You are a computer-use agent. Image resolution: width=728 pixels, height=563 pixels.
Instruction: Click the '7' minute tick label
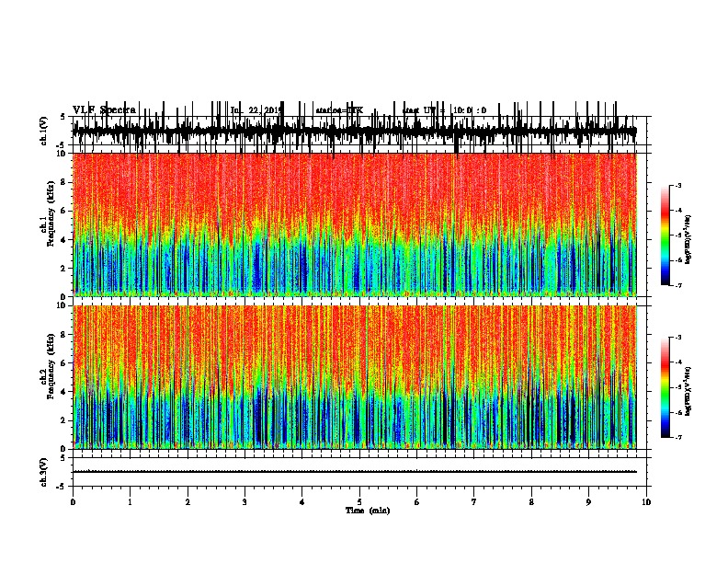point(474,502)
